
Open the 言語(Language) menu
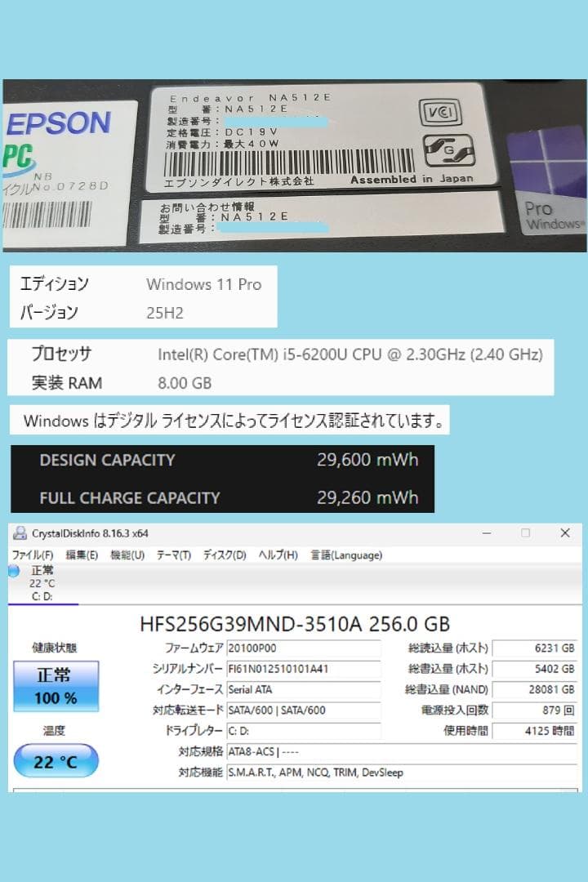pyautogui.click(x=346, y=555)
